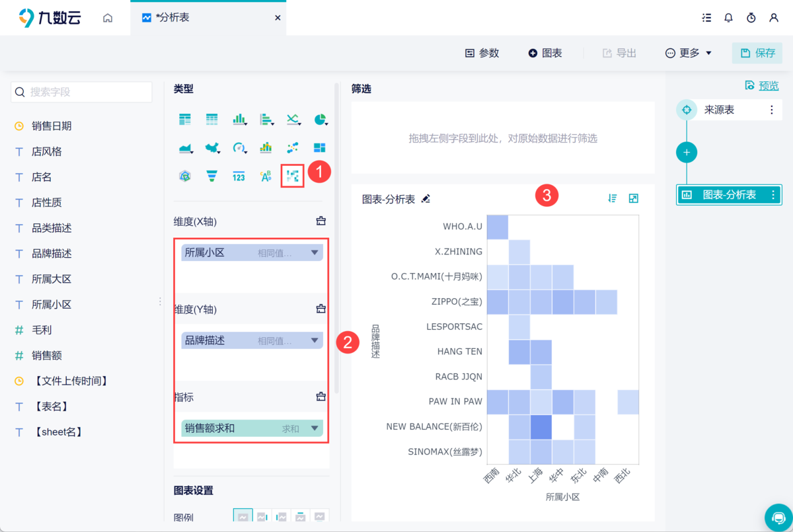Click the pencil icon to rename 图表-分析表
Image resolution: width=793 pixels, height=532 pixels.
[426, 198]
